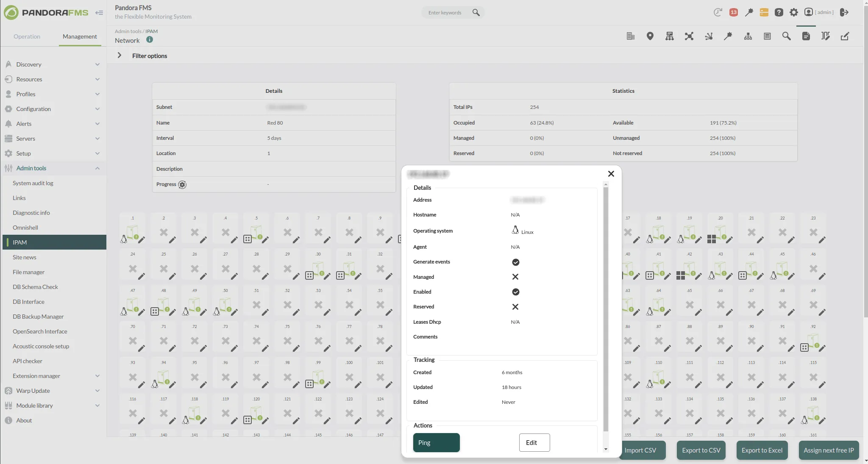Open System audit log
Viewport: 868px width, 464px height.
coord(33,183)
